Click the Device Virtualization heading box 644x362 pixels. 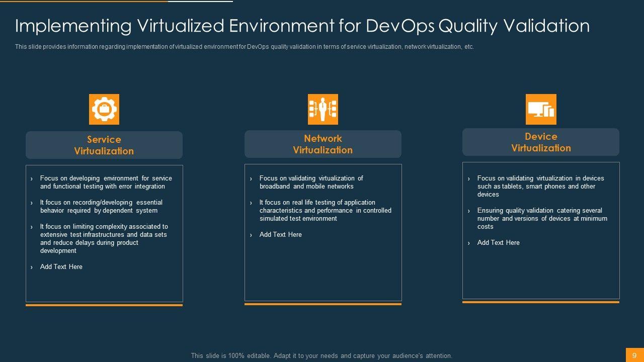pyautogui.click(x=541, y=142)
